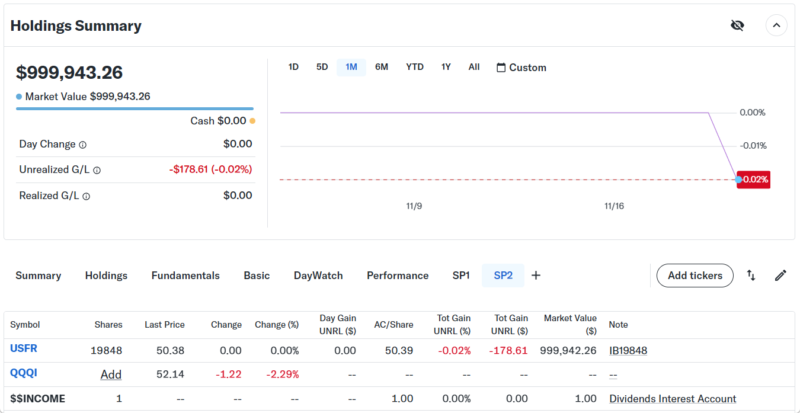Select the 1D chart range

pyautogui.click(x=293, y=68)
